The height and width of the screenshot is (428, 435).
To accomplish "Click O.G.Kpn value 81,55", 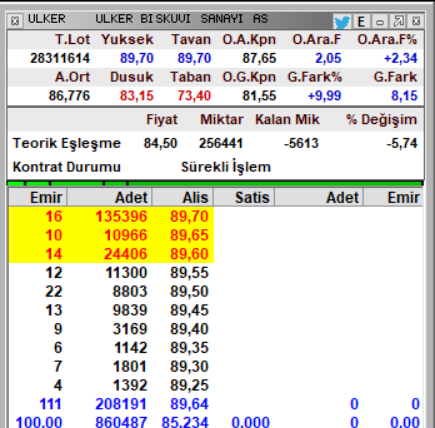I will pos(259,96).
